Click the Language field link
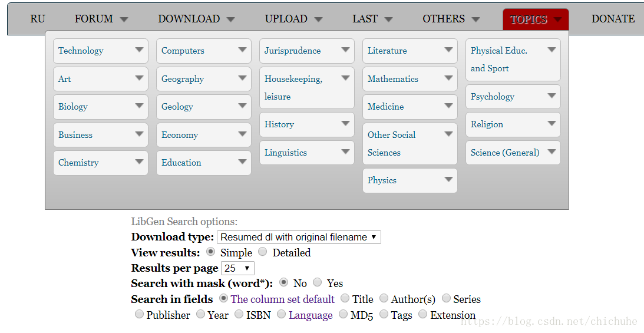This screenshot has height=333, width=644. [x=311, y=315]
